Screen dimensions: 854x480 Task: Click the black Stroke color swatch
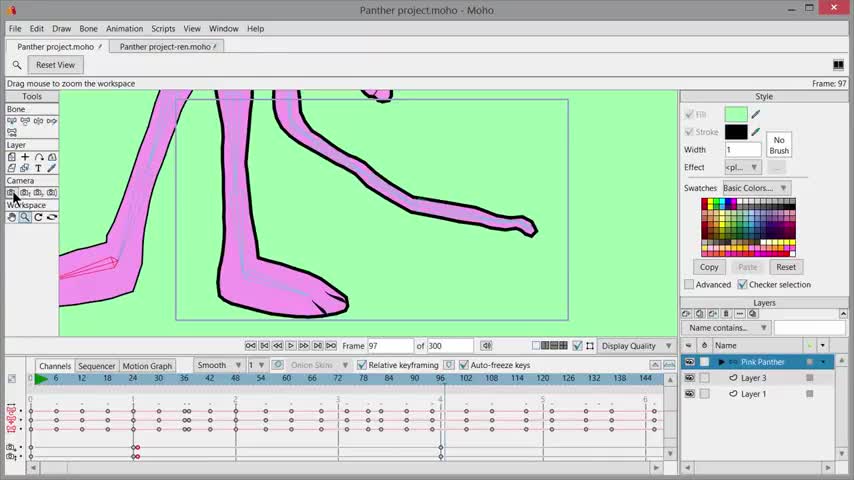point(736,132)
